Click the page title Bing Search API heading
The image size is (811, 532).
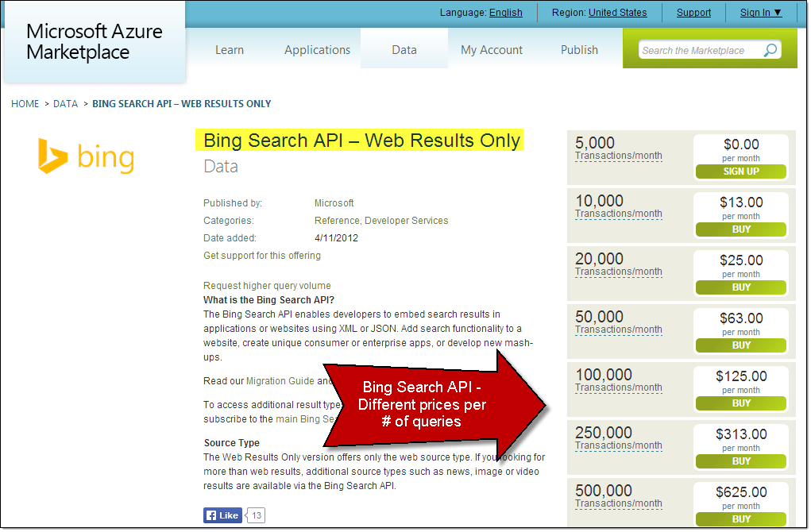tap(361, 140)
